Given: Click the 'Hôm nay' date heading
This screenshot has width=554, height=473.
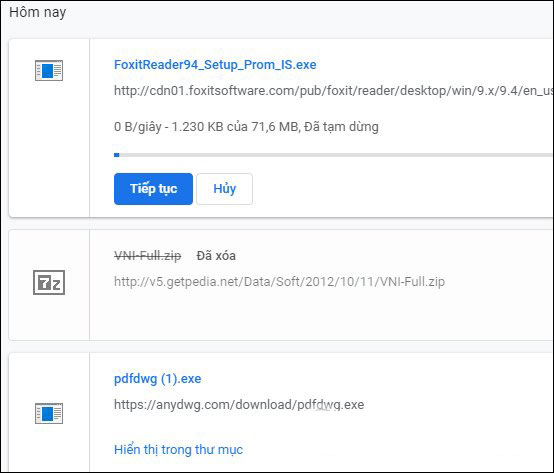Looking at the screenshot, I should [37, 12].
